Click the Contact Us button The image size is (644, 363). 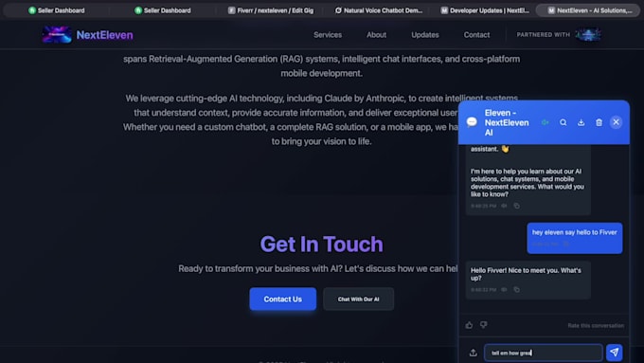pyautogui.click(x=282, y=299)
